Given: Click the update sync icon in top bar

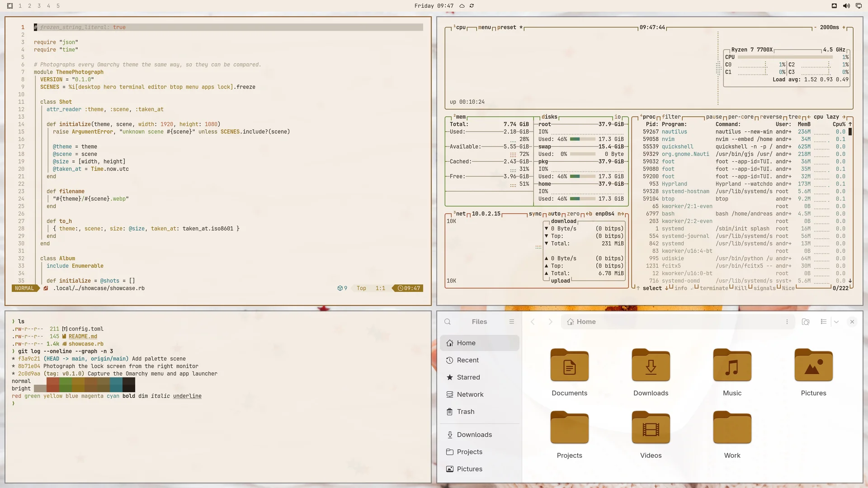Looking at the screenshot, I should [x=472, y=6].
